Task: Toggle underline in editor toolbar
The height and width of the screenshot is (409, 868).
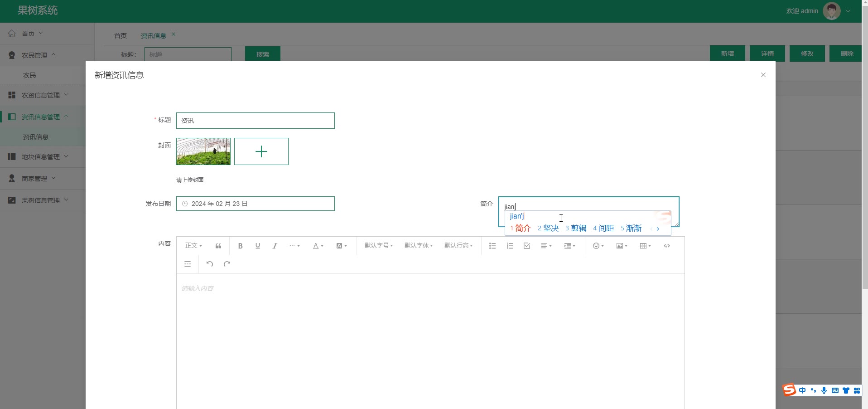Action: (x=258, y=246)
